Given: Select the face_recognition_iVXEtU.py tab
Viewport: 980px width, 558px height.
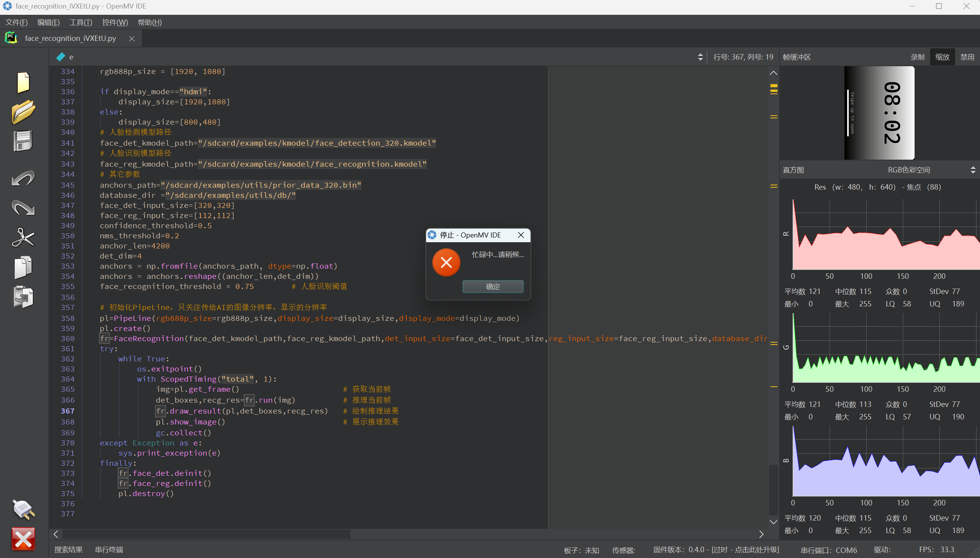Looking at the screenshot, I should tap(71, 38).
